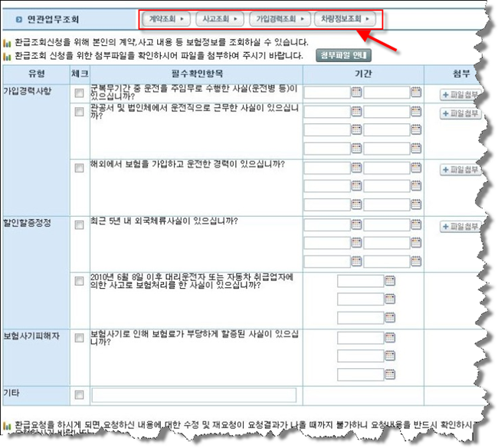Open the 가입경력조회 lookup button
Screen dimensions: 498x448
pos(280,19)
